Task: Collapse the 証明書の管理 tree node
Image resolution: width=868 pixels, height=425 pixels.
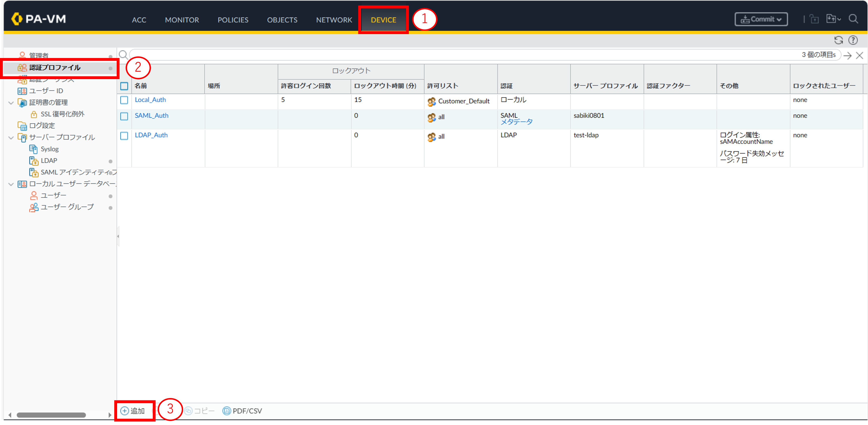Action: point(11,102)
